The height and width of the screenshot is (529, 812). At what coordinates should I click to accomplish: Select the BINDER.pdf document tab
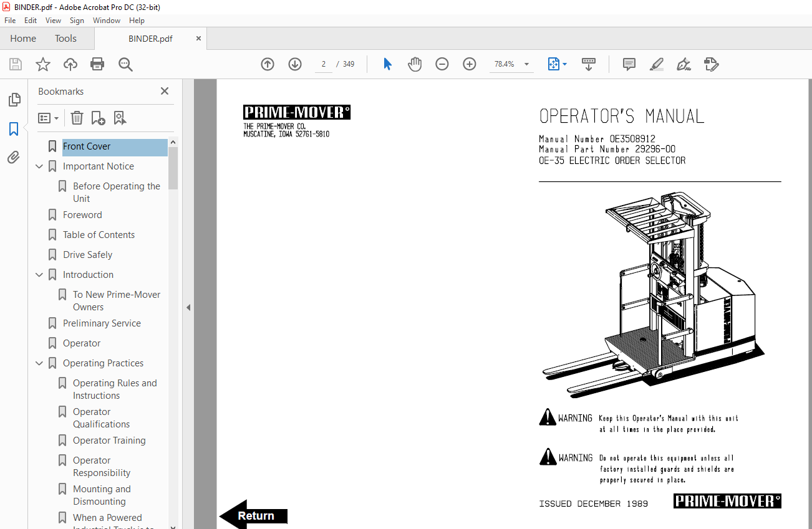click(150, 39)
